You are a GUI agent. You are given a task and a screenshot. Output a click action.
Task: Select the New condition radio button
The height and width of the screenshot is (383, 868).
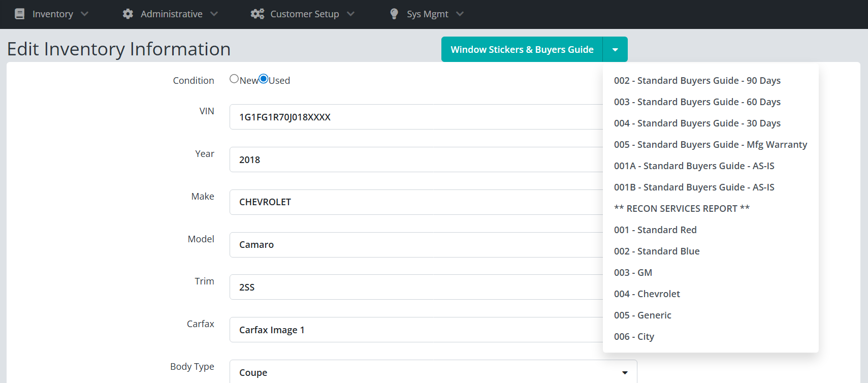click(234, 79)
